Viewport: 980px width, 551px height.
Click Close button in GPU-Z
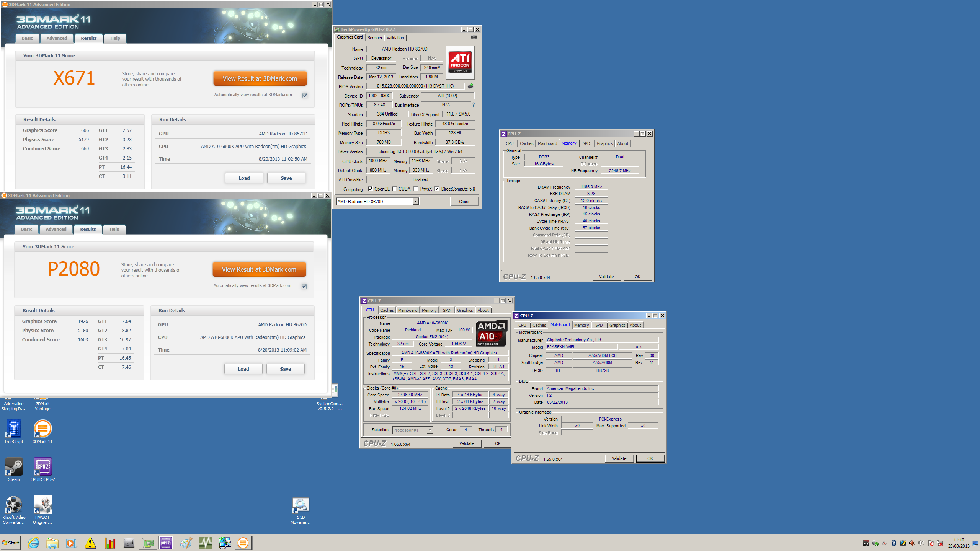coord(464,202)
